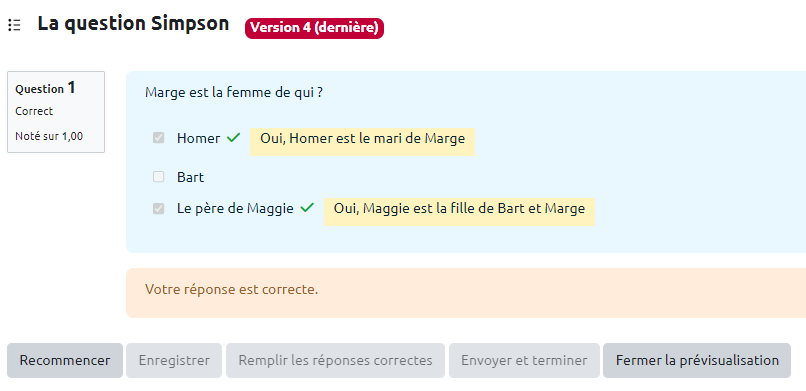Click the green checkmark next to Homer
The height and width of the screenshot is (391, 806).
click(x=233, y=138)
